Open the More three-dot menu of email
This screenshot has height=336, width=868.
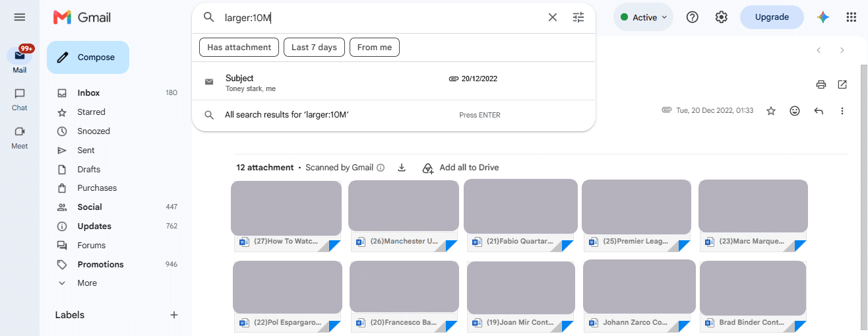(842, 111)
